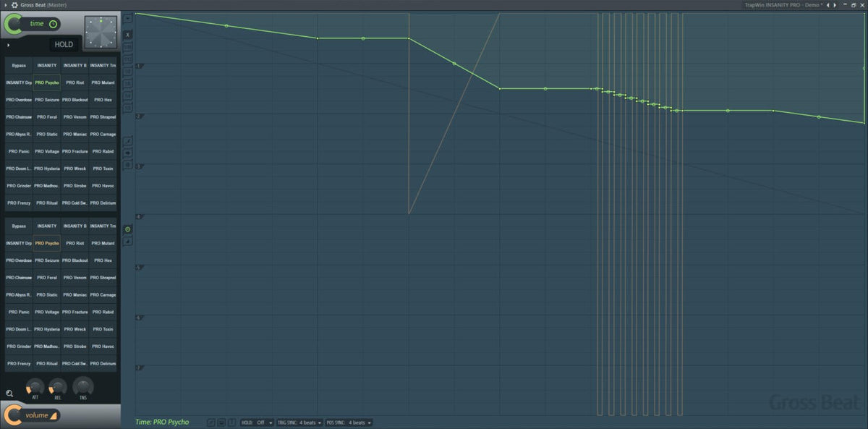
Task: Select PRO Carnage time preset slot
Action: (103, 135)
